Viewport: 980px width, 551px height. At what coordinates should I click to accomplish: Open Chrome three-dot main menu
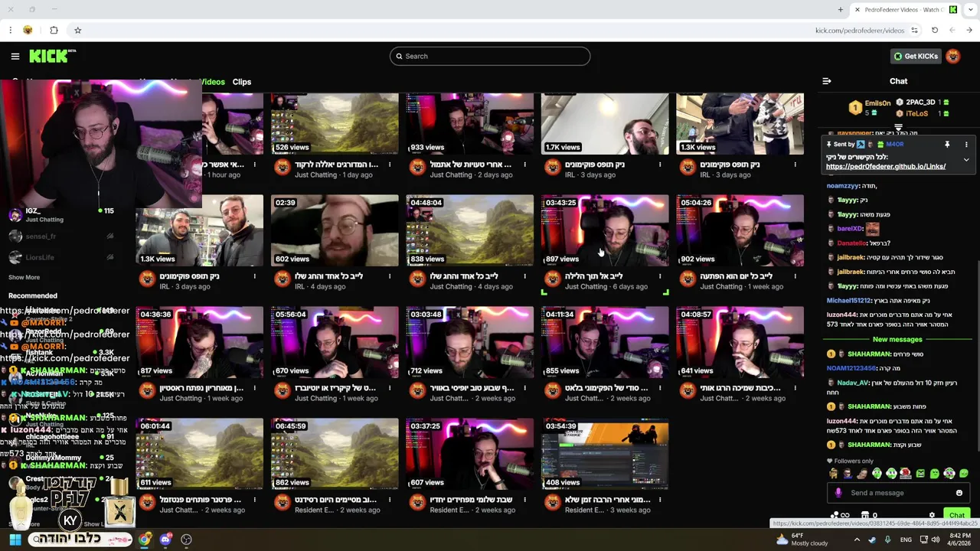[x=10, y=30]
